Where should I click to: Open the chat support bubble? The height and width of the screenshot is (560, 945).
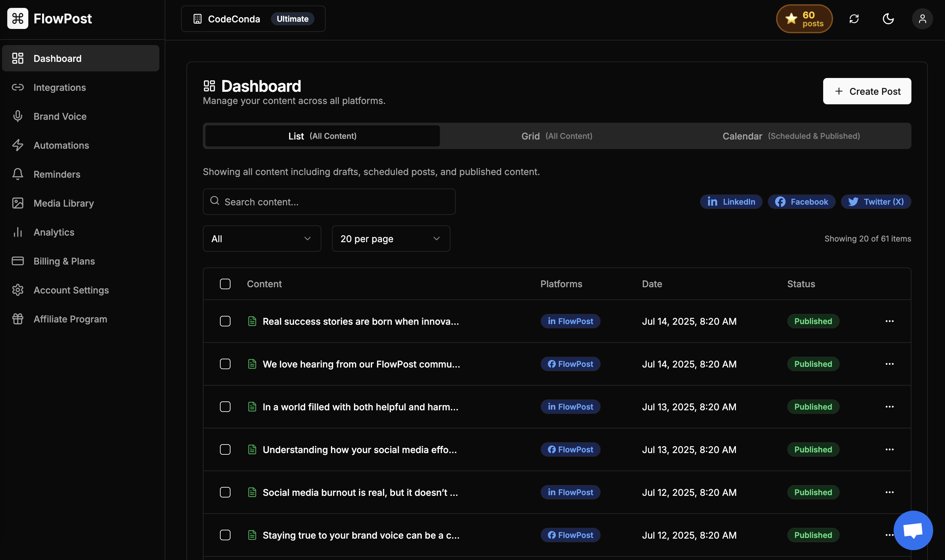913,530
